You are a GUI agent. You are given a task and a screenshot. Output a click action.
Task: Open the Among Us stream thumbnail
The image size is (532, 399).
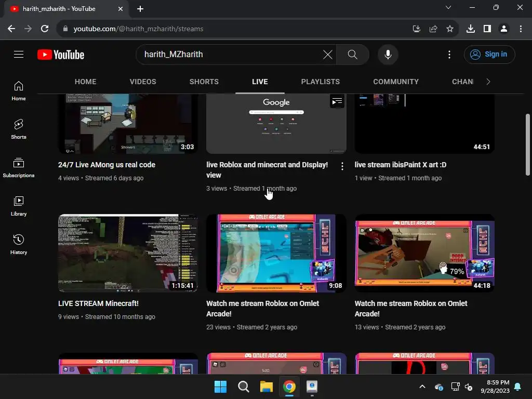pyautogui.click(x=128, y=124)
